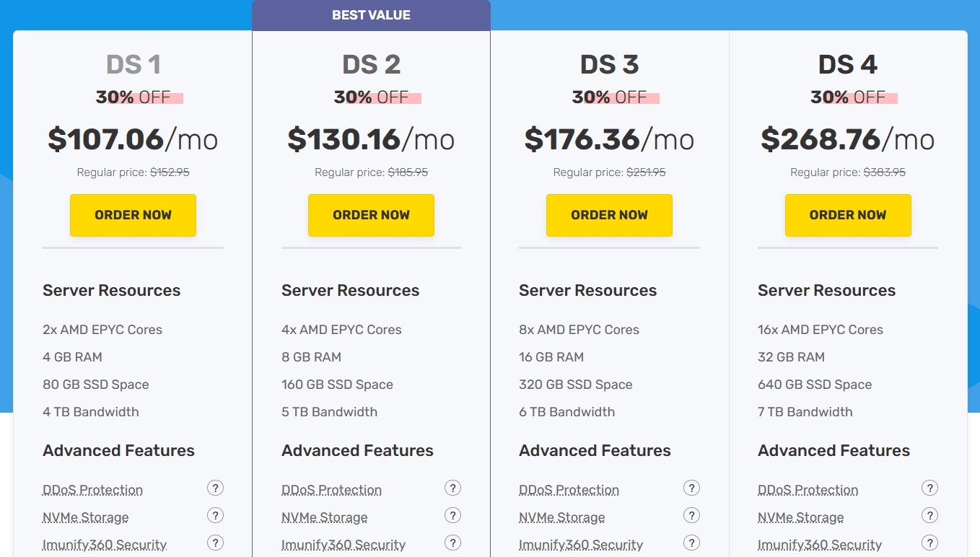Click DS 4 Imunify360 Security help icon
980x557 pixels.
click(x=929, y=543)
